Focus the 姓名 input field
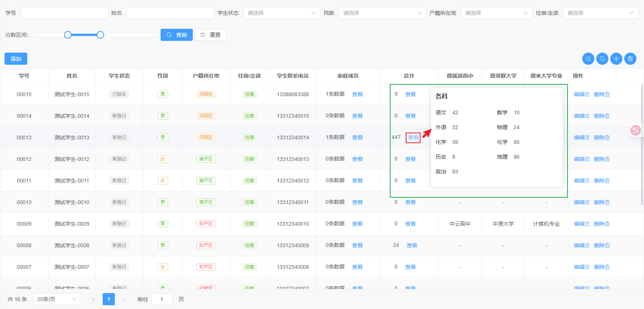 click(x=170, y=13)
